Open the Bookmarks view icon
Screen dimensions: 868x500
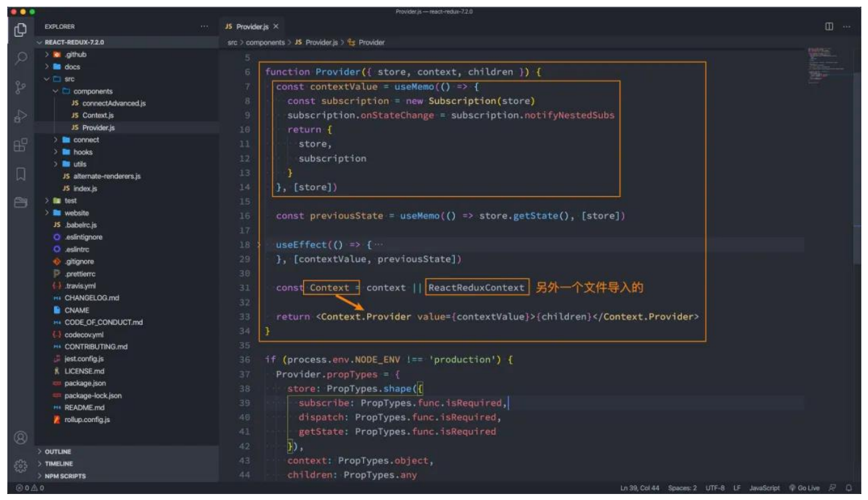[21, 174]
